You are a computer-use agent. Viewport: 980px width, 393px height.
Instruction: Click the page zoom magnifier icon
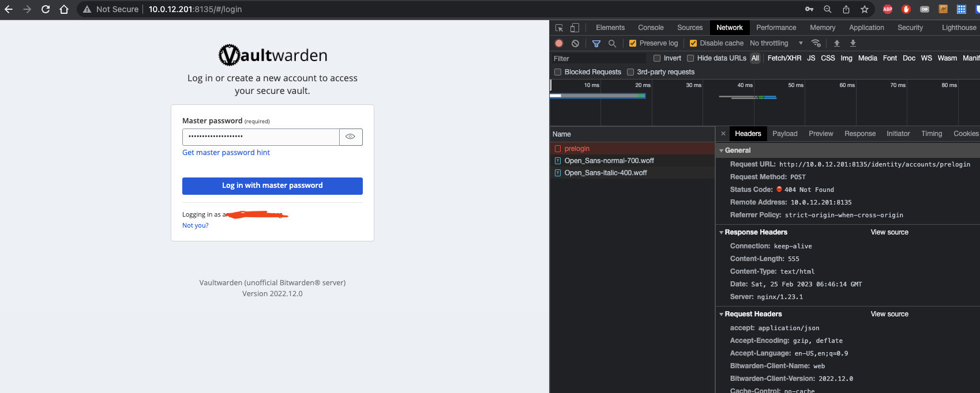pyautogui.click(x=828, y=9)
